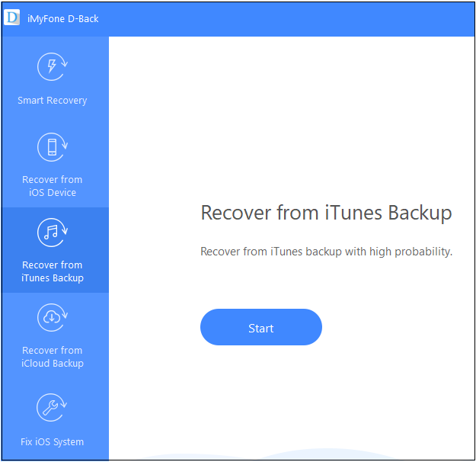
Task: Select the Fix iOS System wrench icon
Action: 52,408
